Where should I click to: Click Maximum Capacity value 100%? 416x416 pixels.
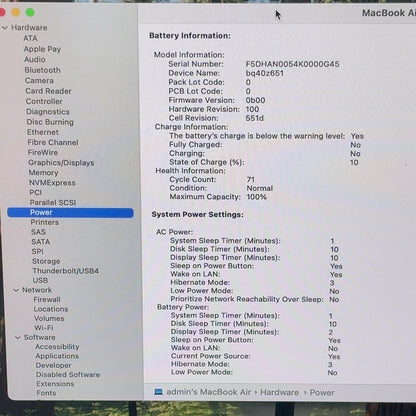256,197
